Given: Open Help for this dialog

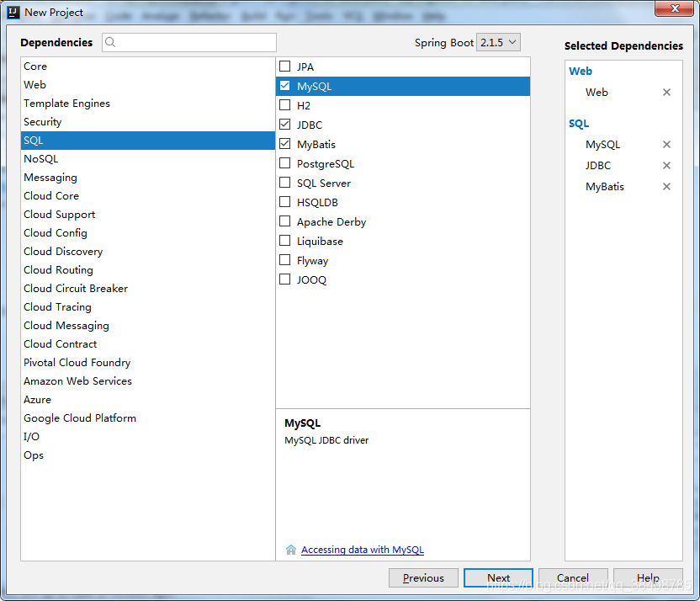Looking at the screenshot, I should tap(648, 577).
